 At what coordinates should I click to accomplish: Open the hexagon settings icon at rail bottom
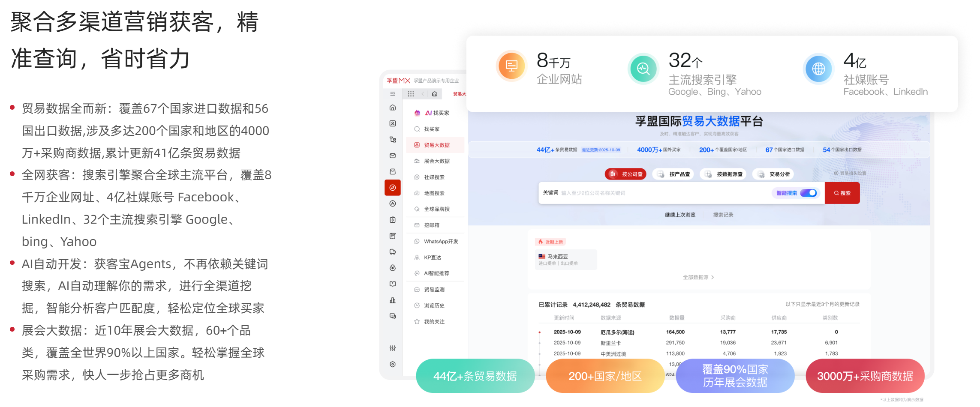(393, 364)
